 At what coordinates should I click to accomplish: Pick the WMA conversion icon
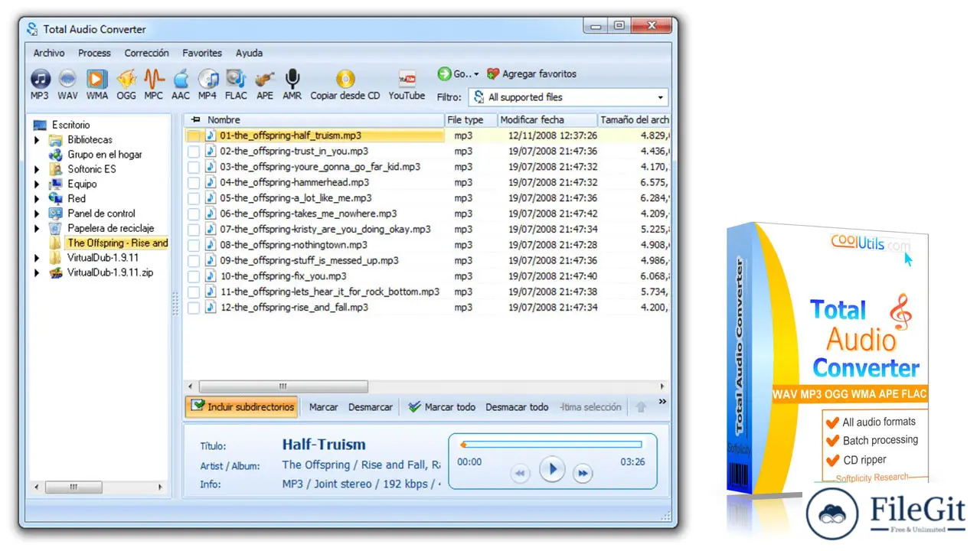click(x=96, y=79)
